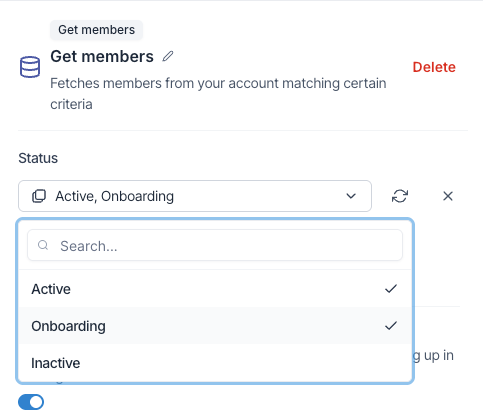Click the pencil icon to rename Get members
The image size is (483, 418).
pyautogui.click(x=168, y=56)
